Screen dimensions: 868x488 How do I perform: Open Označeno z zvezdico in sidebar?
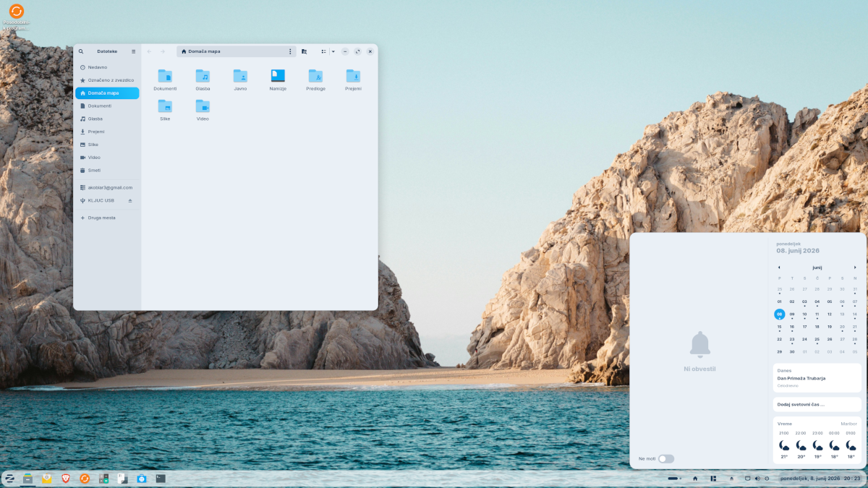point(107,80)
